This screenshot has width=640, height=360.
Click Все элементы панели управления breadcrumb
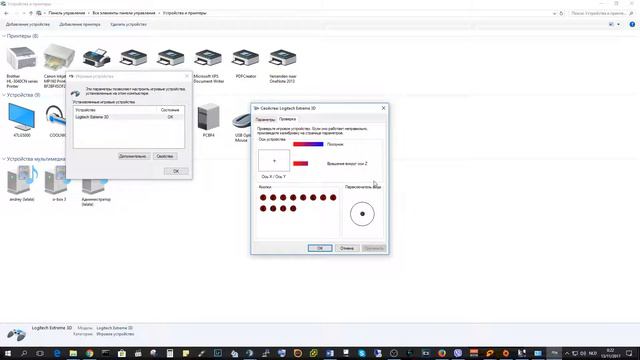(x=124, y=13)
